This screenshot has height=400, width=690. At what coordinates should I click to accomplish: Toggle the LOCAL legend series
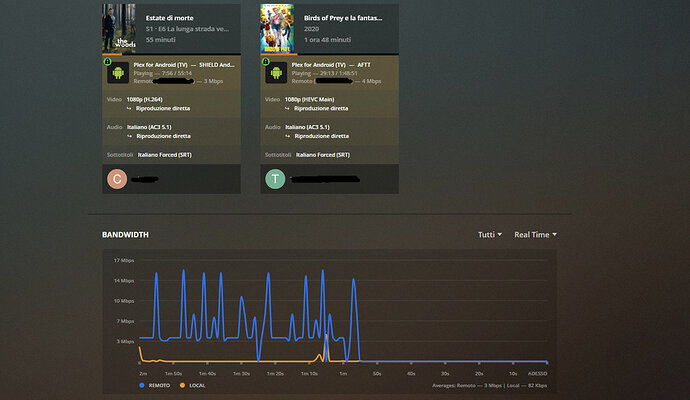click(x=192, y=385)
